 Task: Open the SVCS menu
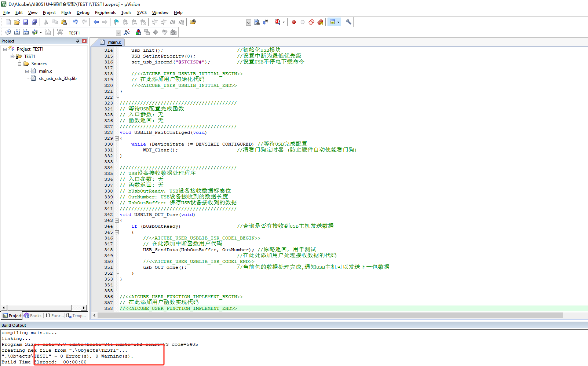pos(142,12)
